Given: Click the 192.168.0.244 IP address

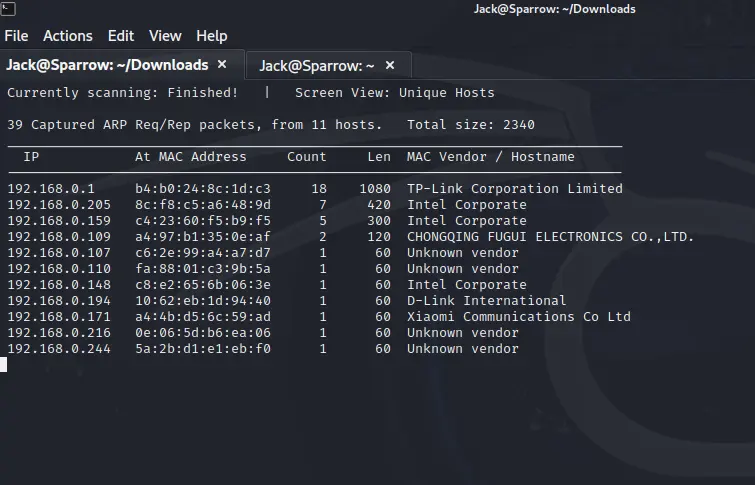Looking at the screenshot, I should [x=59, y=349].
